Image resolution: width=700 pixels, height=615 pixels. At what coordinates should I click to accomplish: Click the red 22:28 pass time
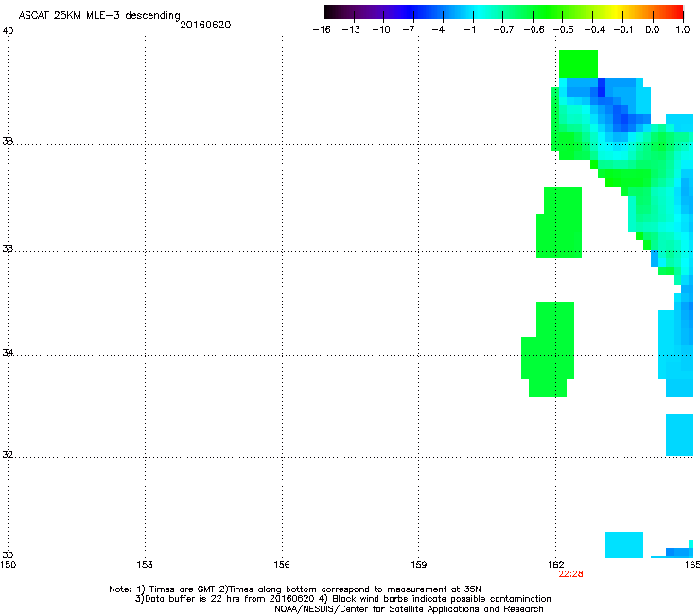(570, 574)
